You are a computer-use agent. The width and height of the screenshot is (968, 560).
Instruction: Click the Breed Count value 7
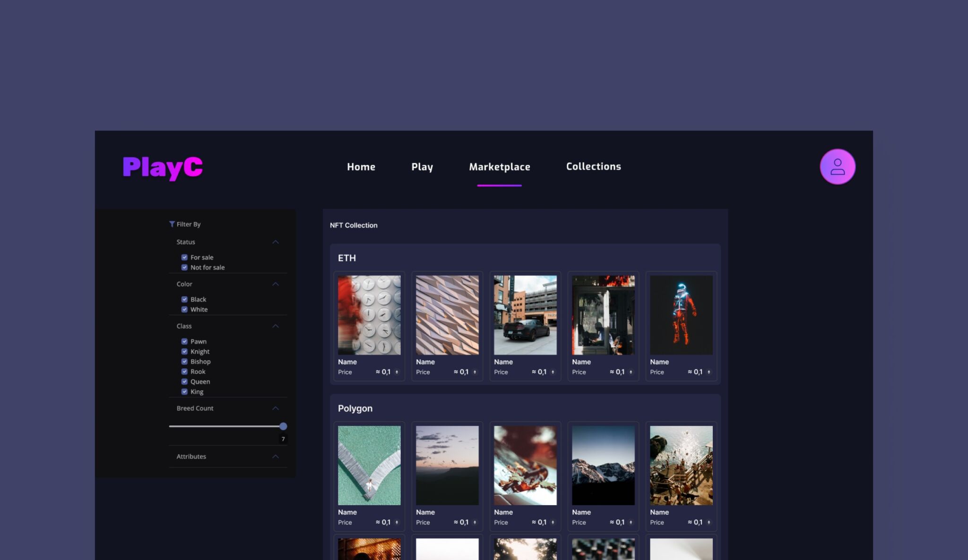pos(283,439)
